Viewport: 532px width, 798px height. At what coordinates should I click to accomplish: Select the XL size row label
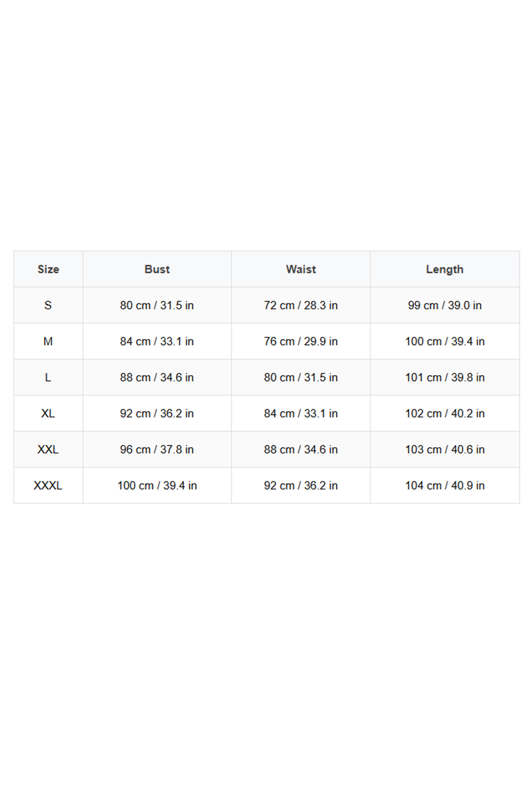[x=48, y=414]
